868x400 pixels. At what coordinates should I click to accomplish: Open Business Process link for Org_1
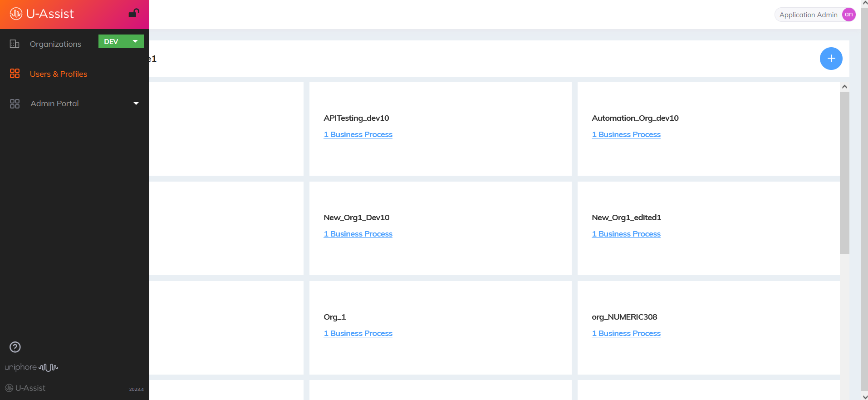[x=358, y=333]
